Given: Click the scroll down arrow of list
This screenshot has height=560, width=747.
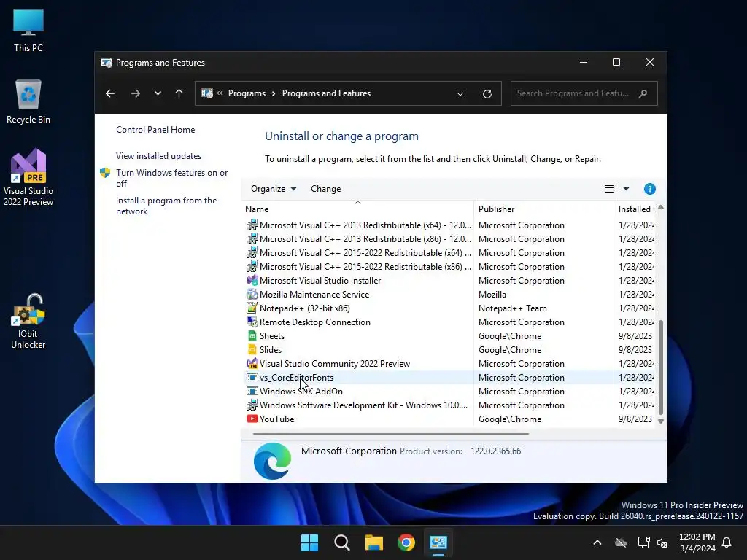Looking at the screenshot, I should [x=661, y=421].
